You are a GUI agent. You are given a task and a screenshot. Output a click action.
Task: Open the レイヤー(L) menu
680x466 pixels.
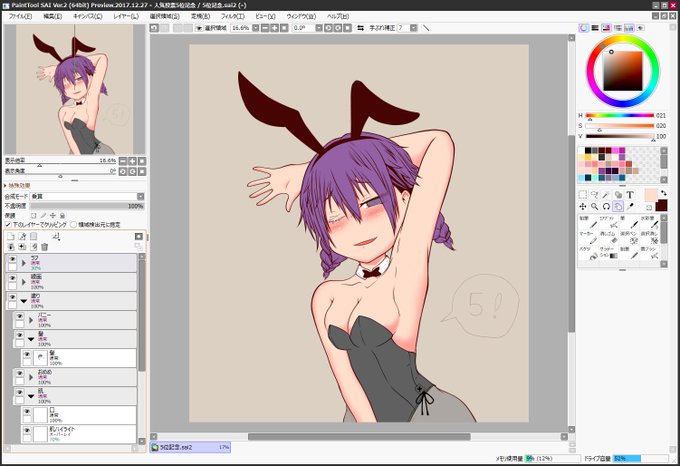126,16
